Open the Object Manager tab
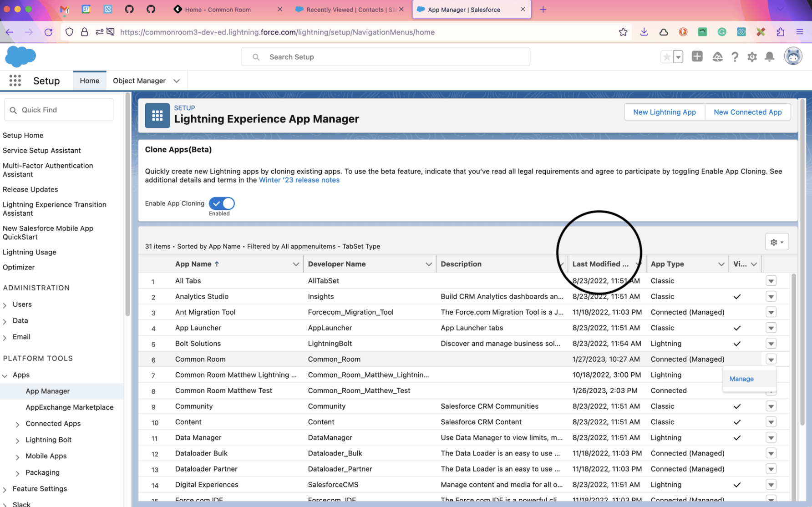812x507 pixels. (x=139, y=81)
